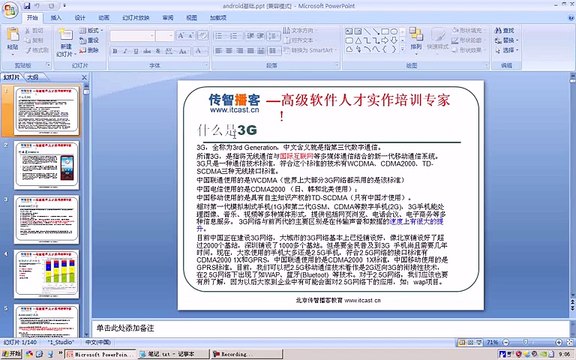Expand the columns dropdown
Viewport: 576px width, 360px height.
tap(273, 51)
